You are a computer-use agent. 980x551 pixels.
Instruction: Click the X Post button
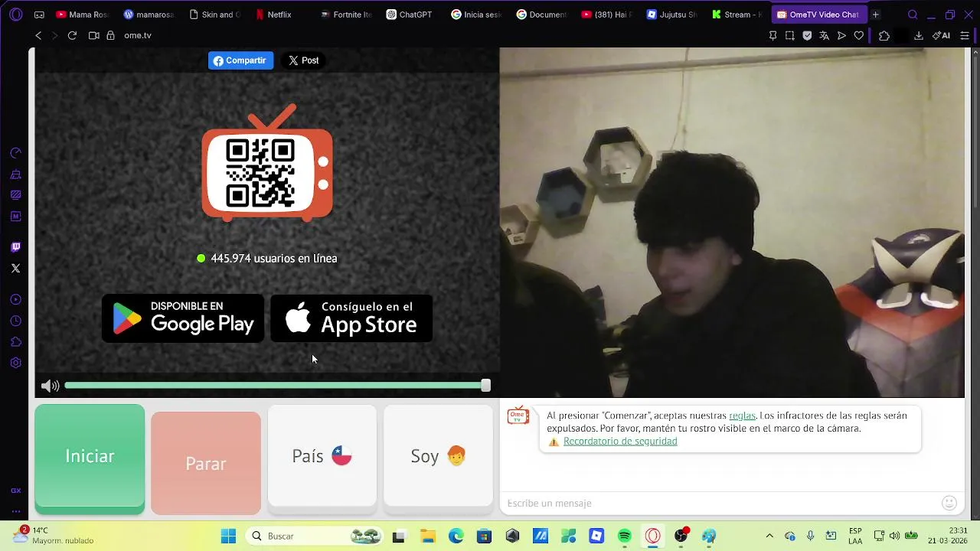[303, 60]
